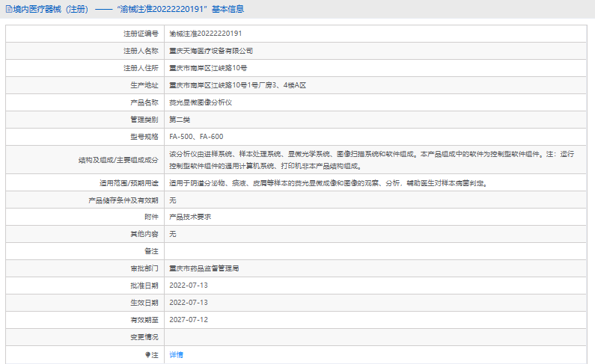Image resolution: width=595 pixels, height=364 pixels.
Task: Click the 注册人名称 label
Action: tap(141, 51)
